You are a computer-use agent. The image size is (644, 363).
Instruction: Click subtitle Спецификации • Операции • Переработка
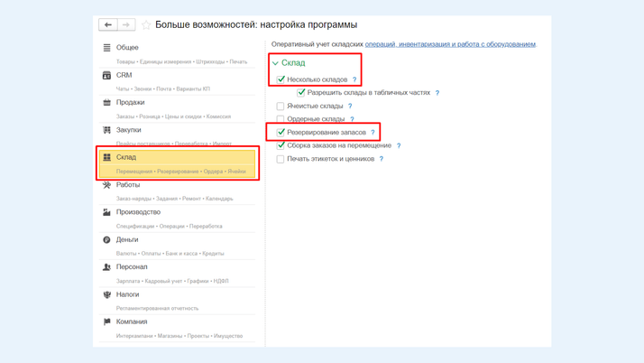170,227
